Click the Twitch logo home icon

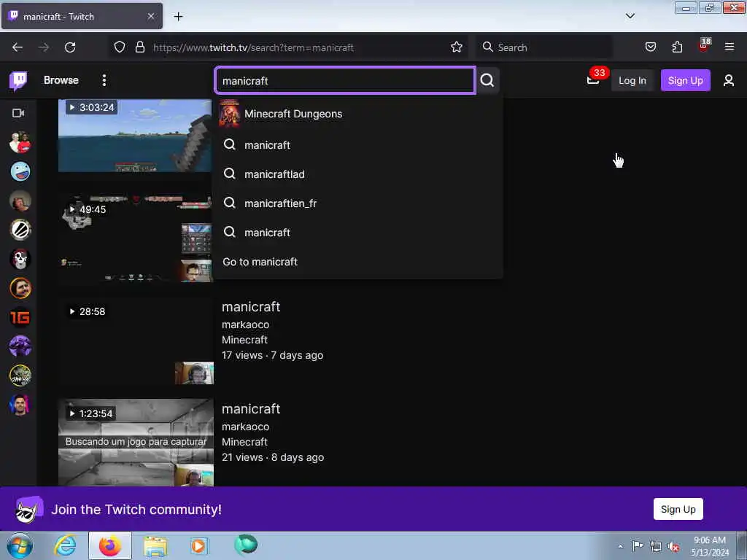coord(18,80)
